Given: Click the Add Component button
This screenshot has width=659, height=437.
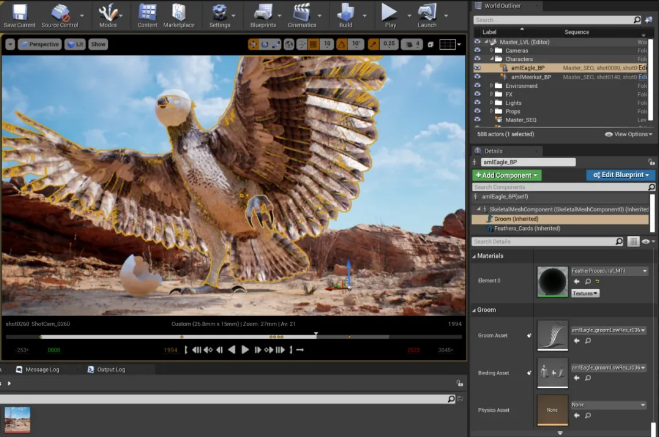Looking at the screenshot, I should click(x=507, y=175).
